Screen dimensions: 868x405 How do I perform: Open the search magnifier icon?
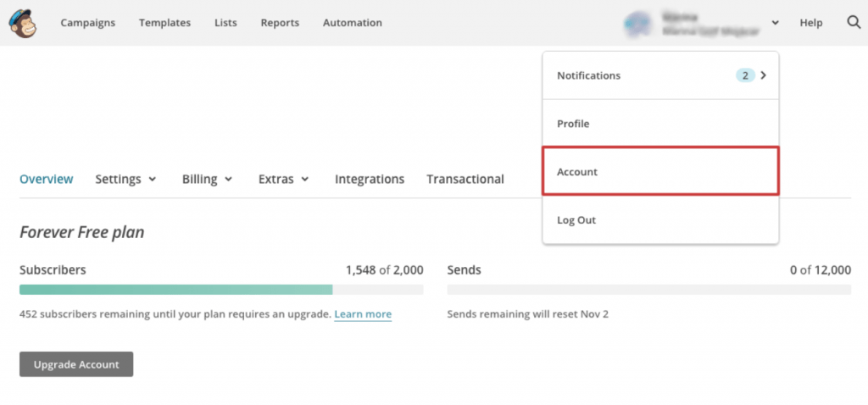point(854,22)
